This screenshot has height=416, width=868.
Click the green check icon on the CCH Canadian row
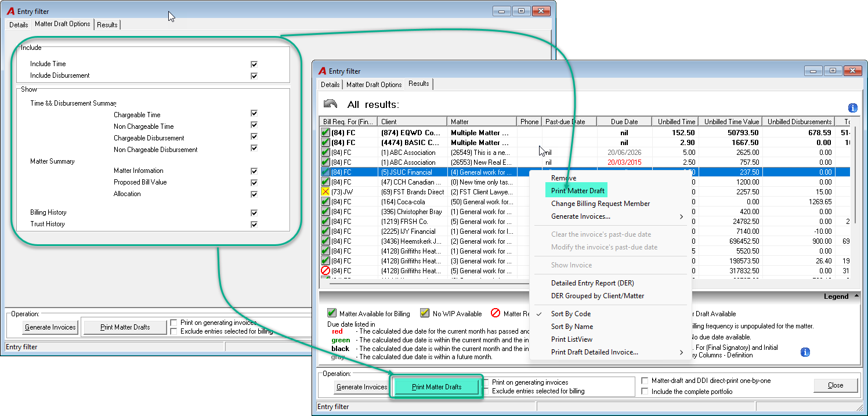325,182
